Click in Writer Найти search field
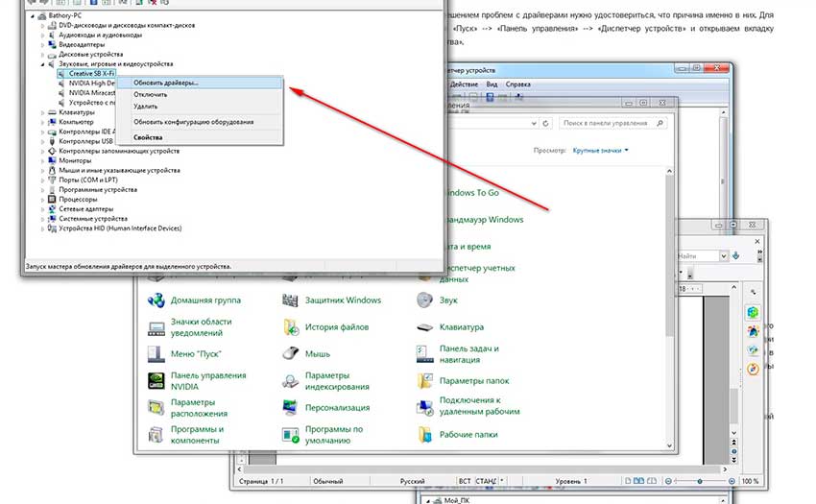 (x=697, y=255)
